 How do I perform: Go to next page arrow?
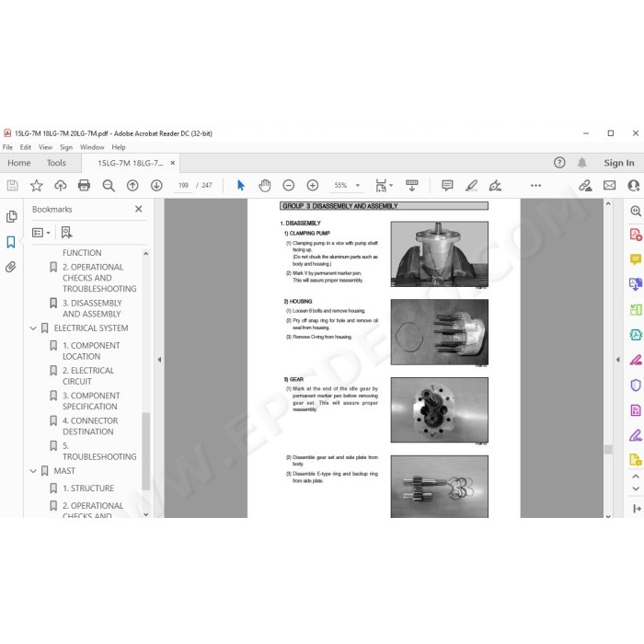(156, 186)
